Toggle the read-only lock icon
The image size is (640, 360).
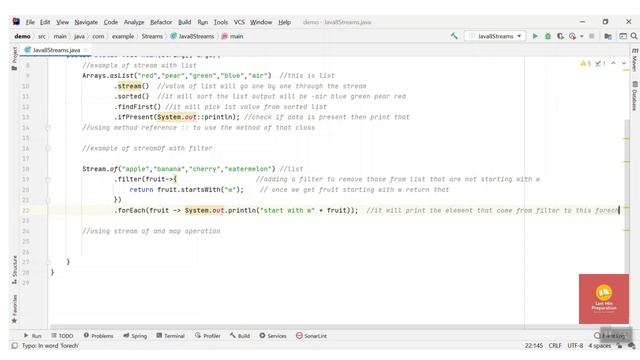click(619, 346)
